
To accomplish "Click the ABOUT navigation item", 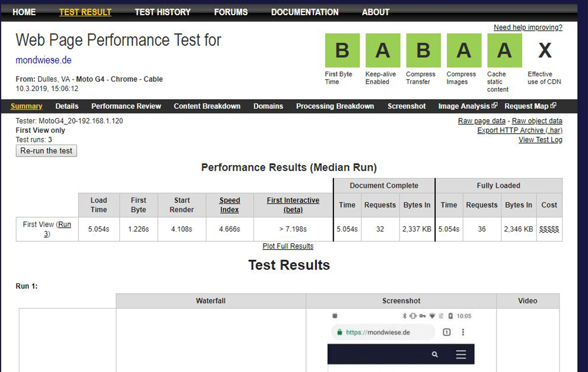I will coord(376,12).
